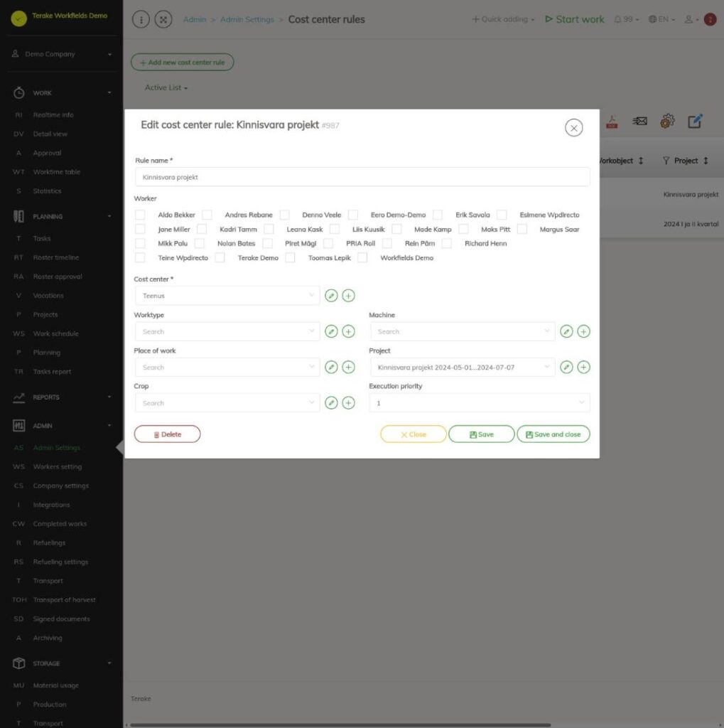Open notifications bell showing 99

point(626,19)
